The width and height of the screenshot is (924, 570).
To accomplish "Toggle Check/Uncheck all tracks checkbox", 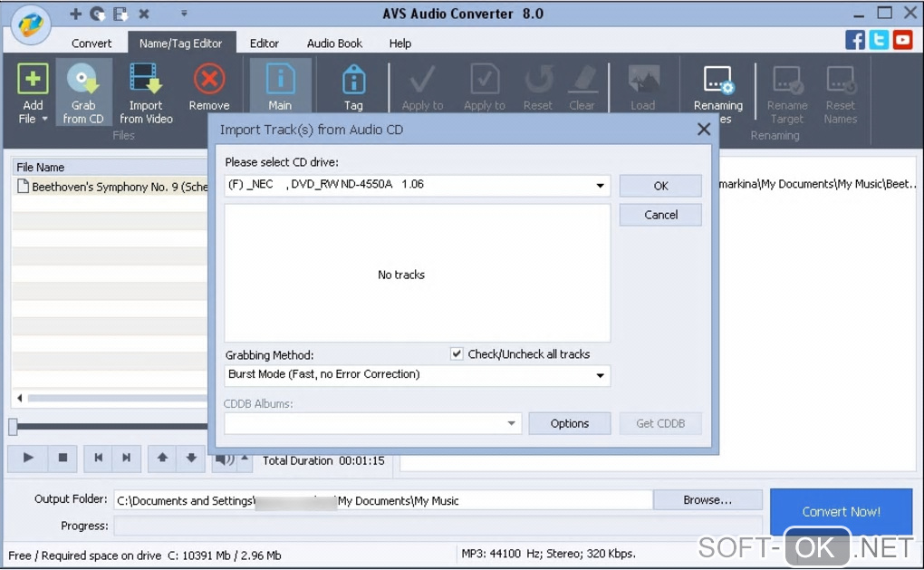I will (457, 353).
